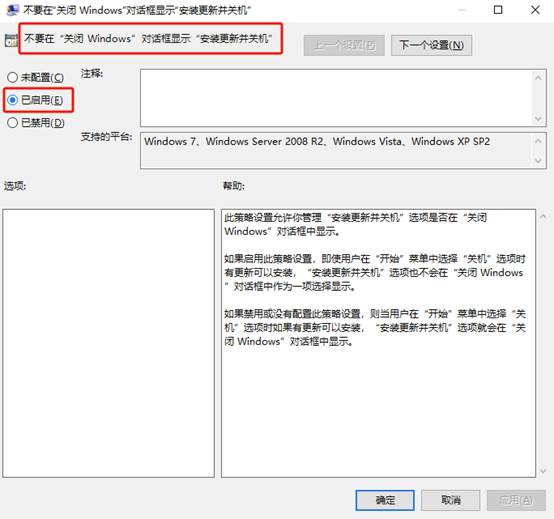
Task: Click the 应用(A) button
Action: [516, 500]
